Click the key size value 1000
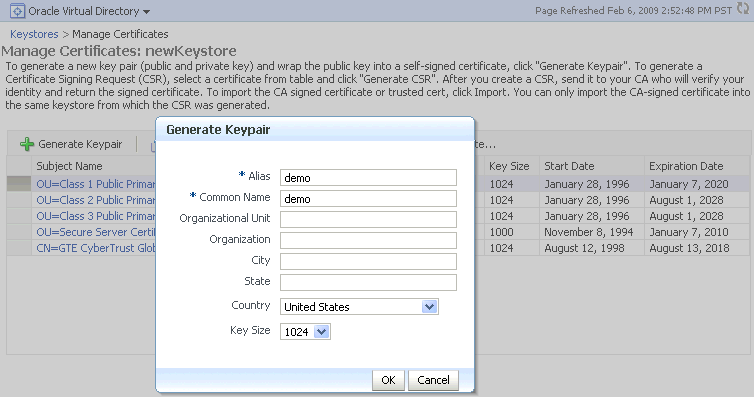This screenshot has height=397, width=754. point(502,232)
